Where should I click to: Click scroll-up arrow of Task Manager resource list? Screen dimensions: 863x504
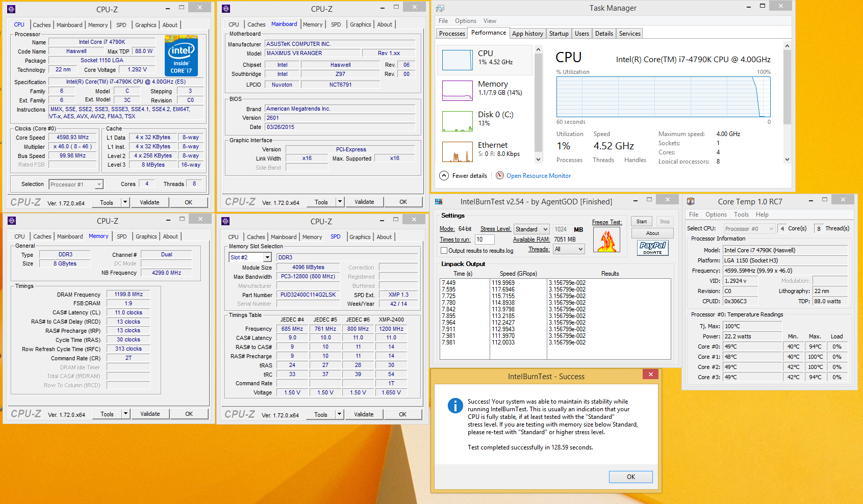(538, 49)
